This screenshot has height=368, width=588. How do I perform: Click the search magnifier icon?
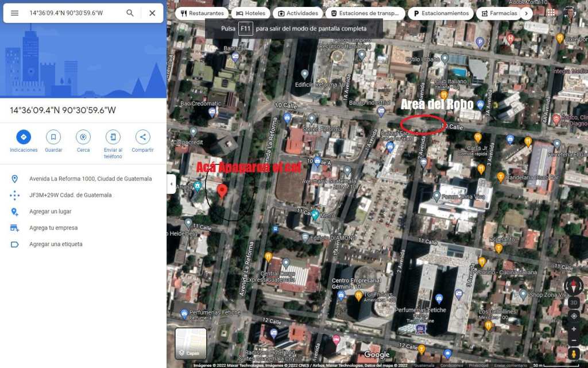point(130,13)
